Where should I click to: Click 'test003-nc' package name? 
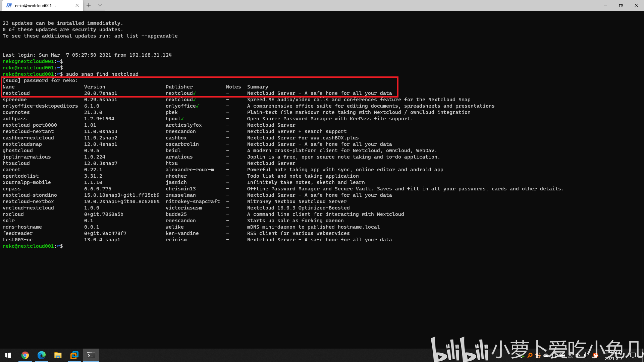click(18, 240)
